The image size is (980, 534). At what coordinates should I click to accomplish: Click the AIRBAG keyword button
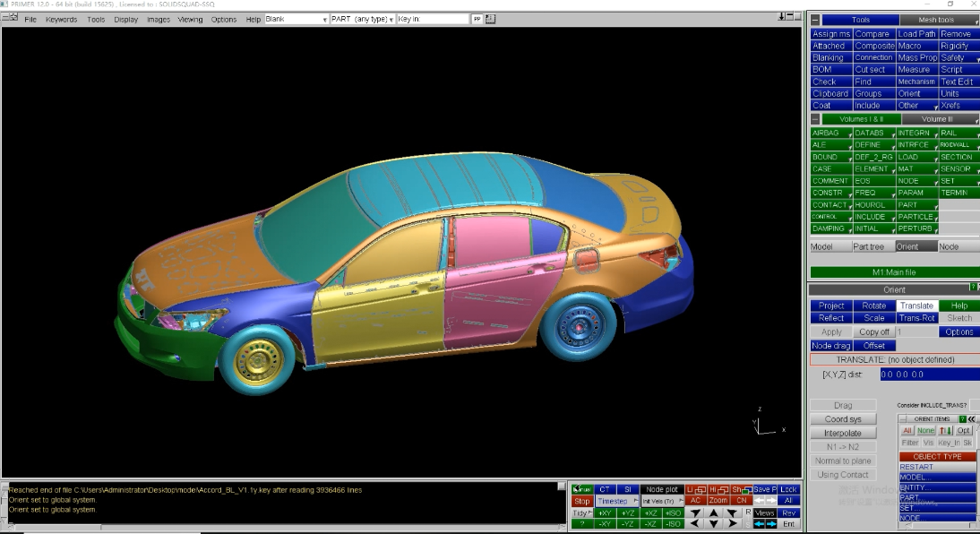point(830,133)
